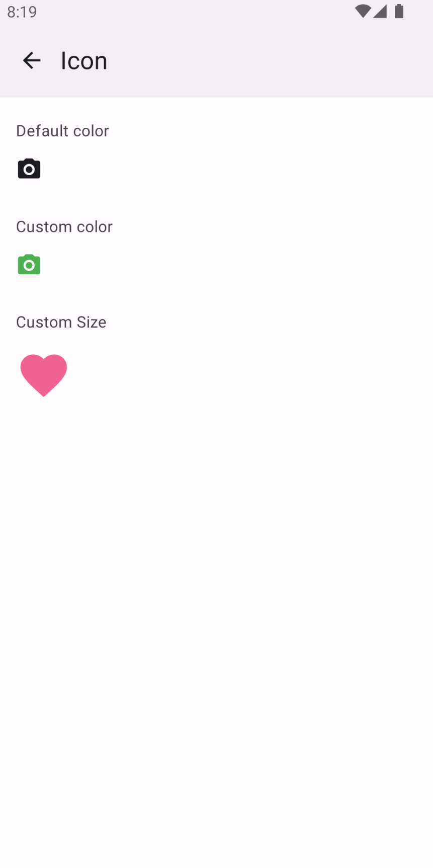Tap the green camera icon
Viewport: 433px width, 868px height.
pyautogui.click(x=29, y=264)
